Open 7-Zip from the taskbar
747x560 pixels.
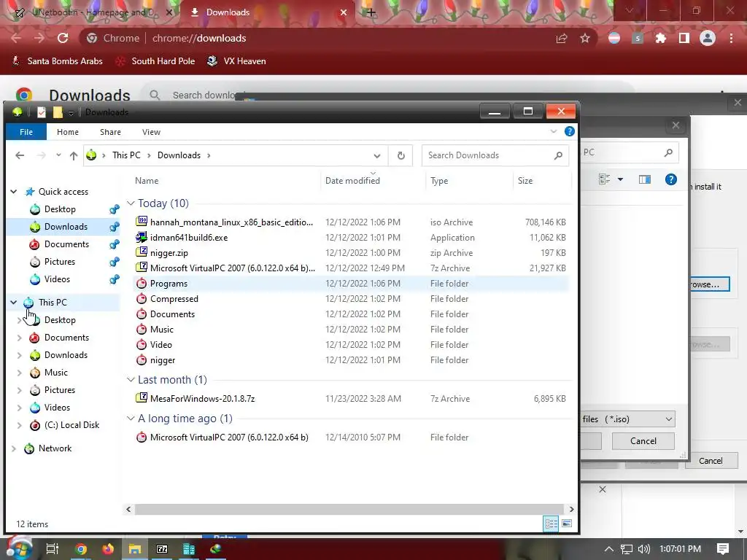coord(162,549)
